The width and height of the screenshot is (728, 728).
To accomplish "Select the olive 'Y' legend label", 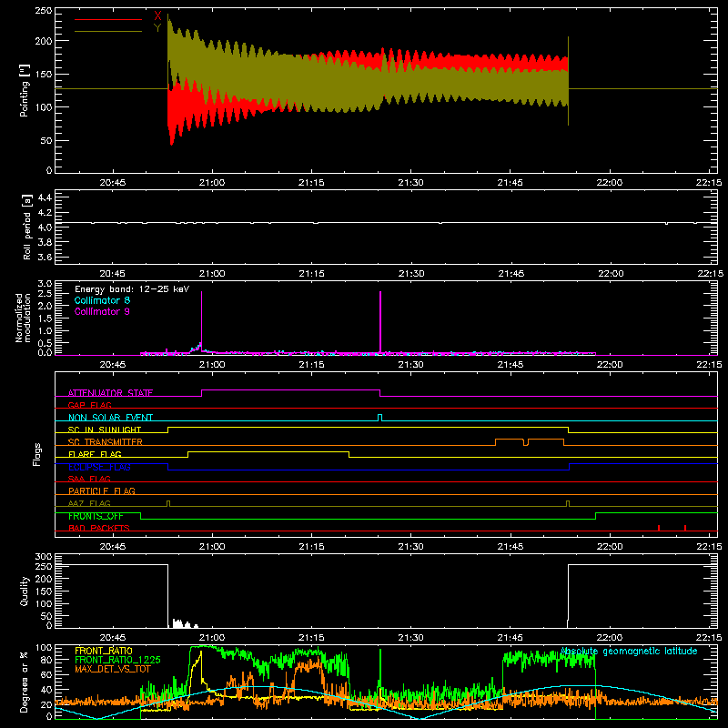I will point(157,28).
